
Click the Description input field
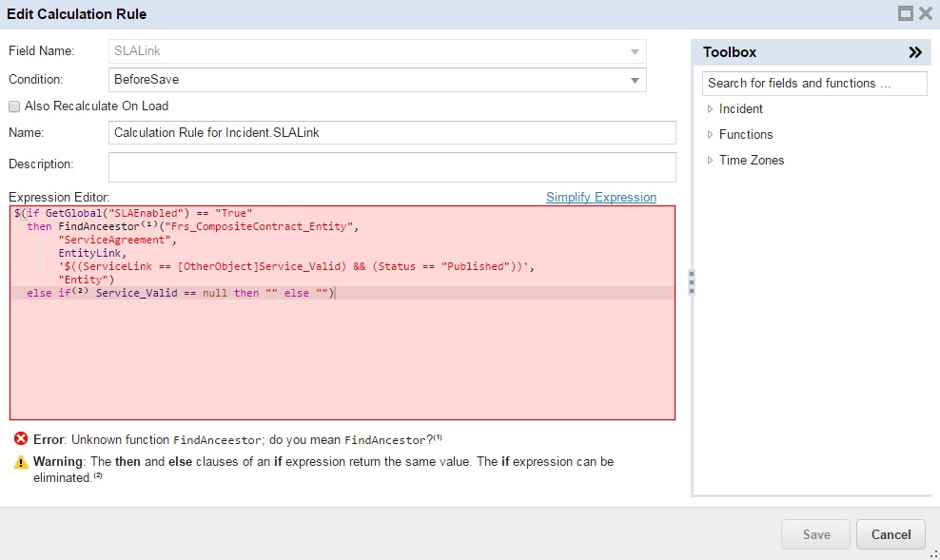click(x=392, y=166)
